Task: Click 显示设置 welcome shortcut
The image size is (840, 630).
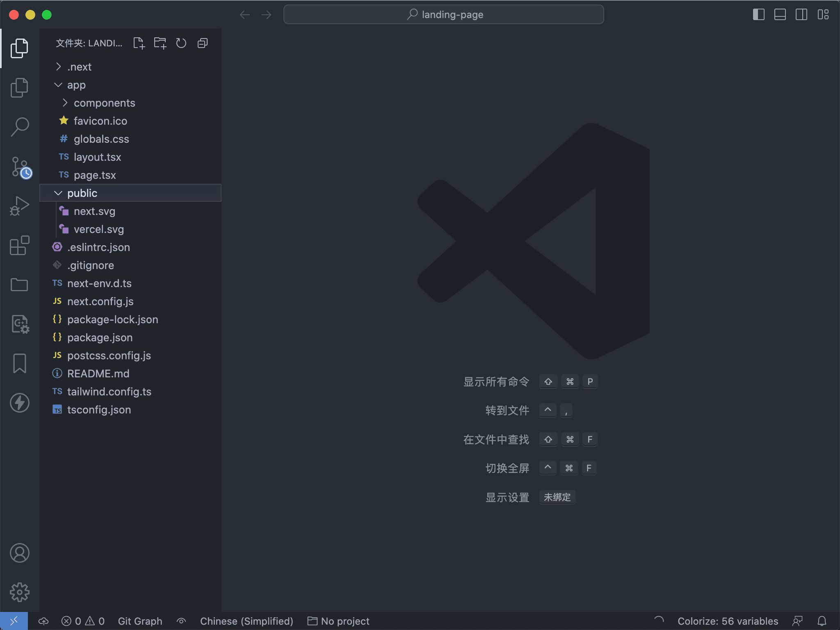Action: click(507, 498)
